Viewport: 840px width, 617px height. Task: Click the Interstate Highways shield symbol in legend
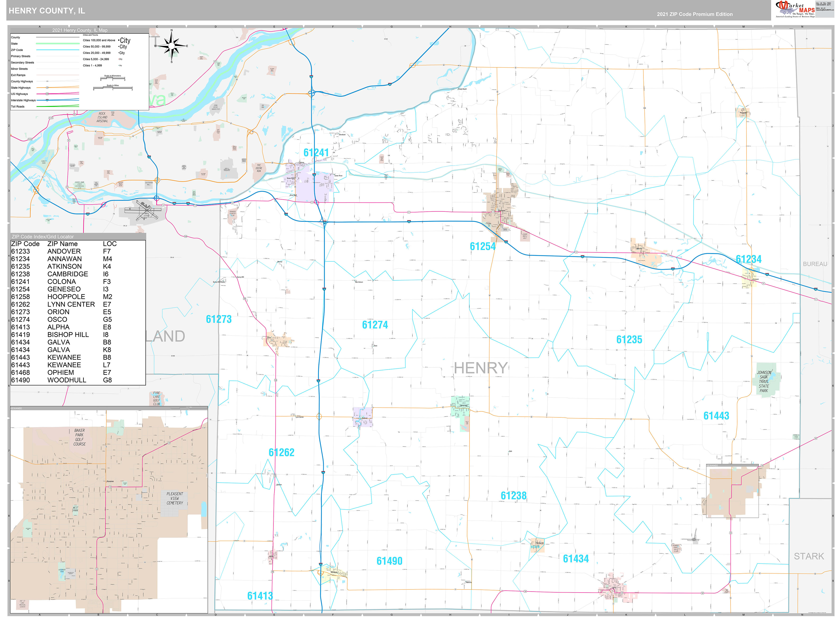(x=47, y=100)
